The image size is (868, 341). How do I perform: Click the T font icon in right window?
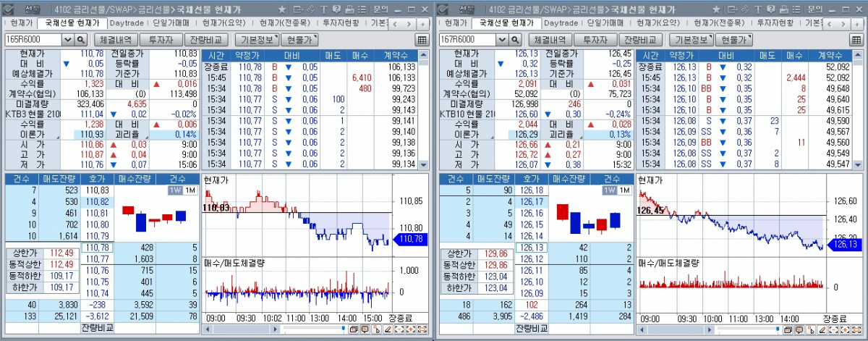pyautogui.click(x=758, y=9)
